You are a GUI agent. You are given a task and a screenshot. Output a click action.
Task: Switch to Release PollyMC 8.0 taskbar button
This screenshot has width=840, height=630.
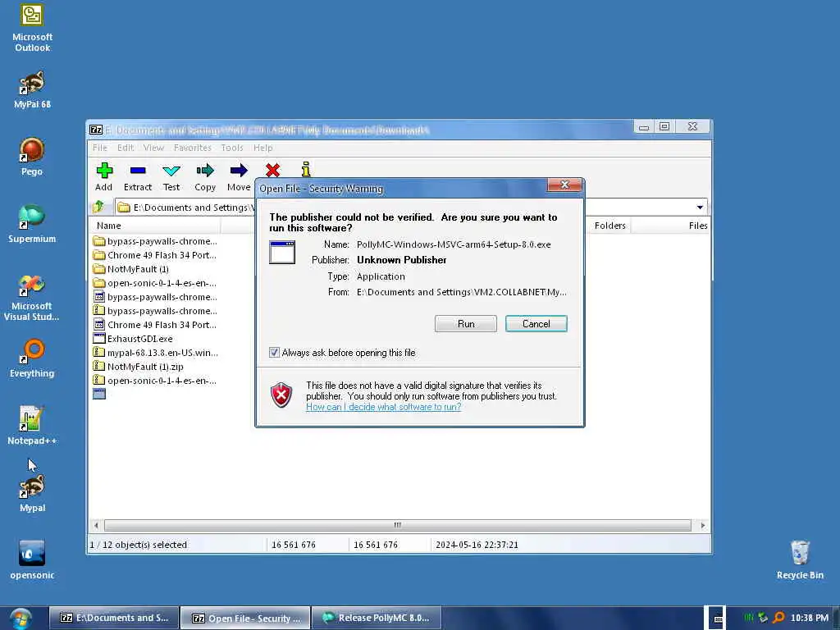pos(376,619)
